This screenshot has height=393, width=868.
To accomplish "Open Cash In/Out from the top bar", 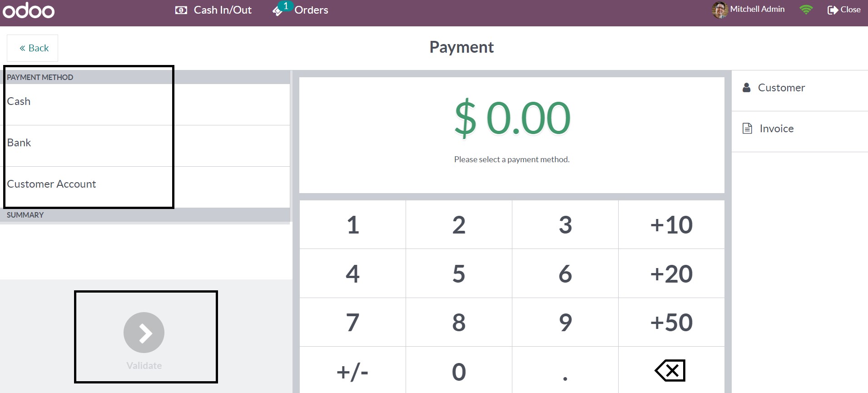I will click(x=213, y=10).
